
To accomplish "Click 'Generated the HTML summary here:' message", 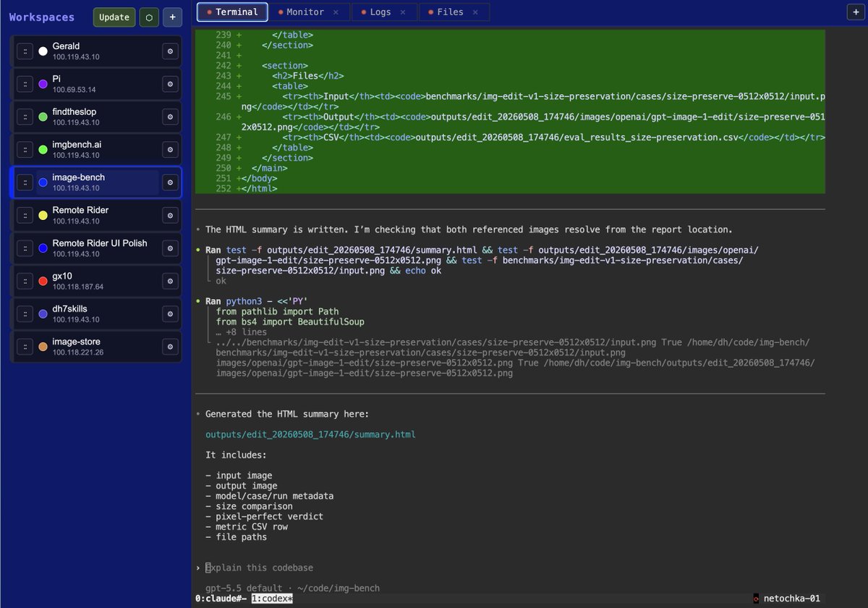I will (x=287, y=414).
